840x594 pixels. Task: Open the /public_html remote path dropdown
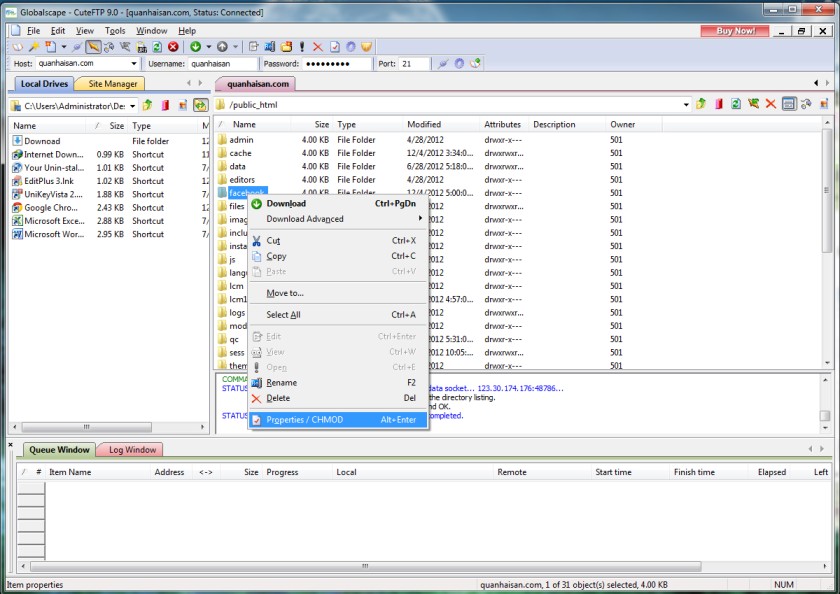pyautogui.click(x=686, y=105)
